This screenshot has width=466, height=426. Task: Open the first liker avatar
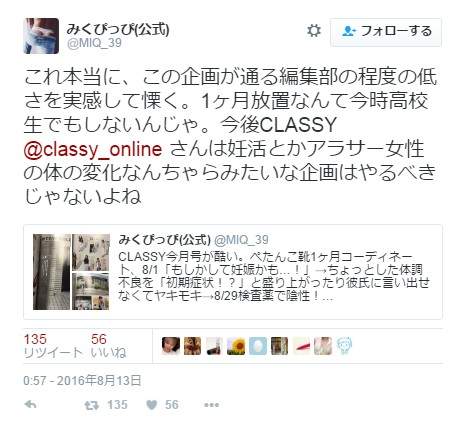point(171,346)
